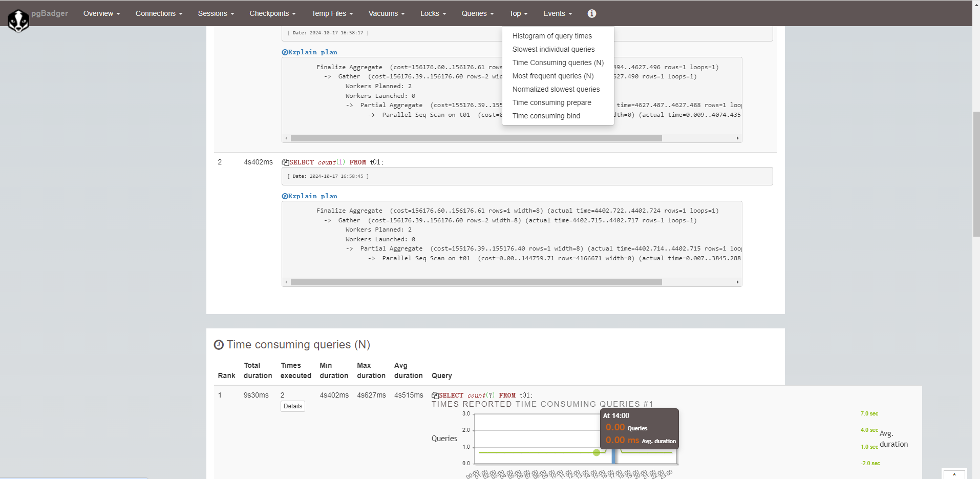
Task: Expand the Events dropdown menu
Action: point(557,14)
